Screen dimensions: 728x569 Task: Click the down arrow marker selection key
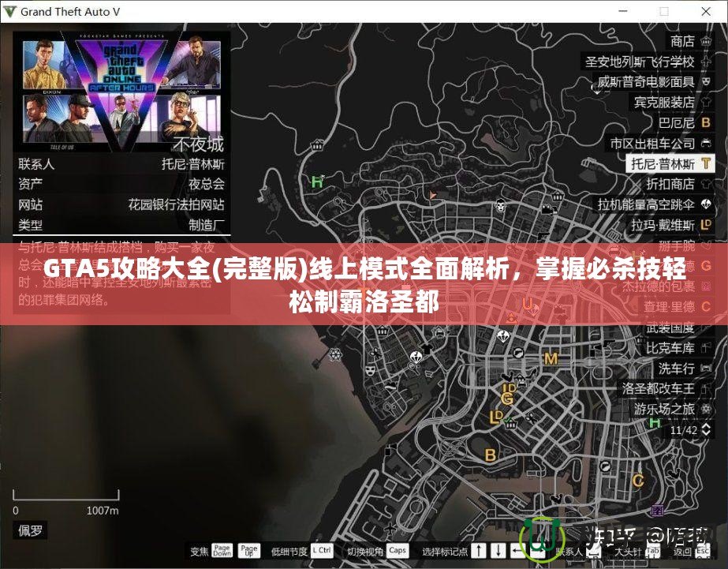click(x=498, y=551)
